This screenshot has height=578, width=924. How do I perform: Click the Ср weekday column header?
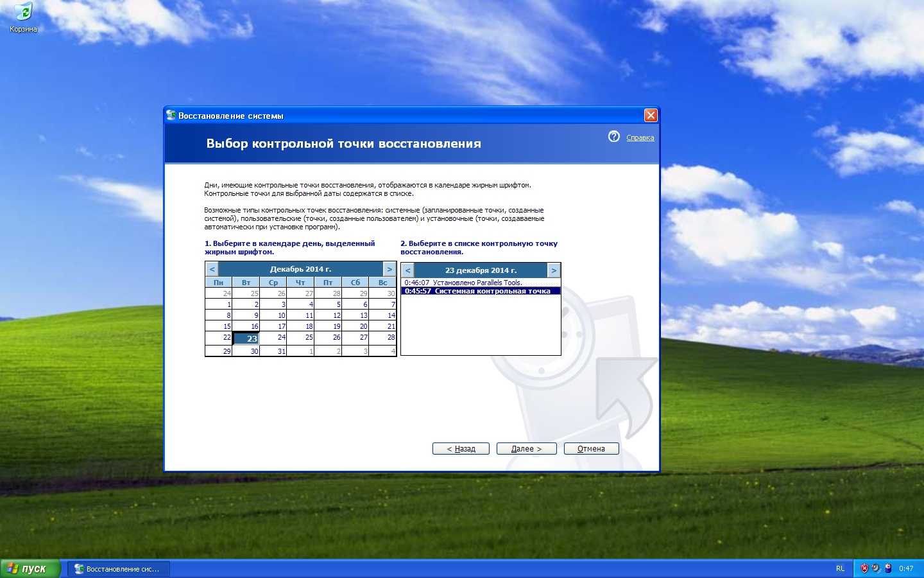273,283
